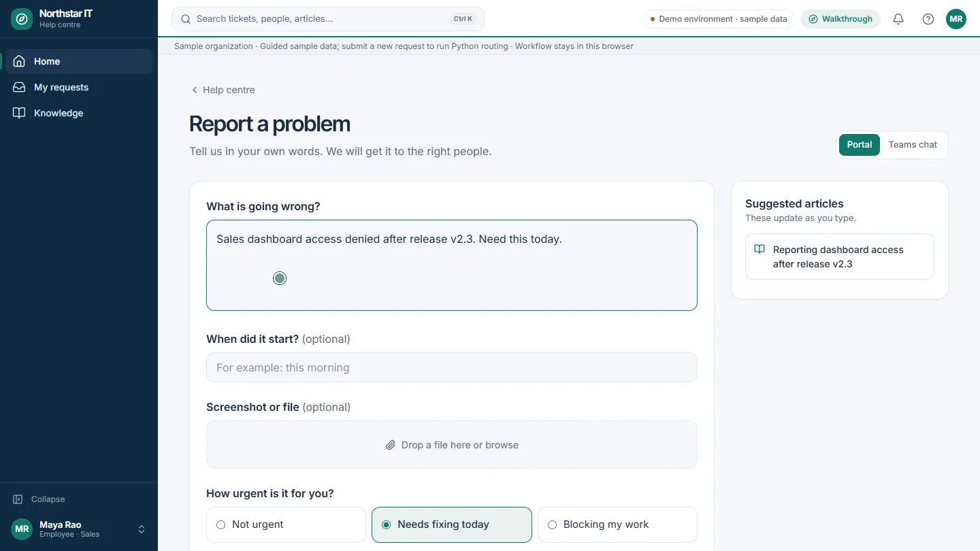Select the Blocking my work option
The width and height of the screenshot is (980, 551).
(x=617, y=524)
